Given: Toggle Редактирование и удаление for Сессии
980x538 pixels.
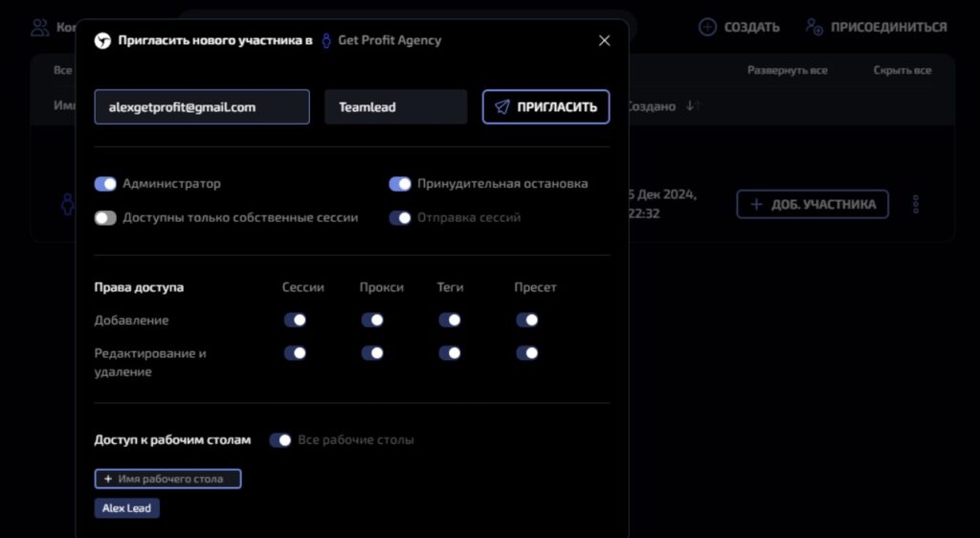Looking at the screenshot, I should tap(295, 353).
